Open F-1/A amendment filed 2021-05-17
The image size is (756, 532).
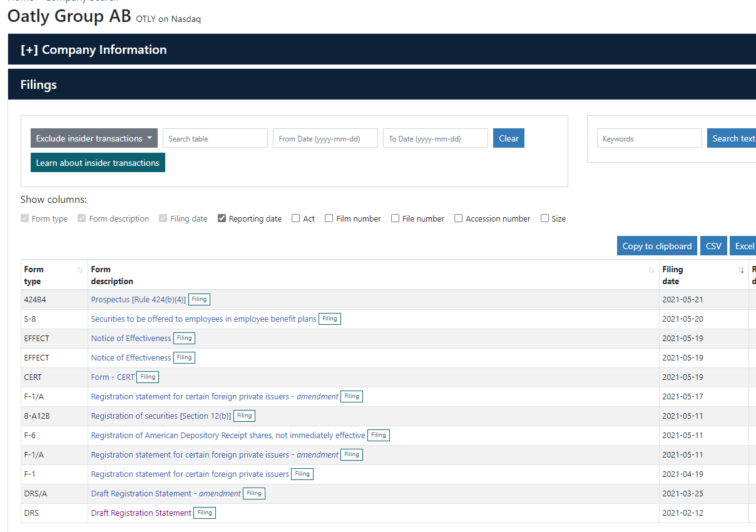(x=215, y=397)
